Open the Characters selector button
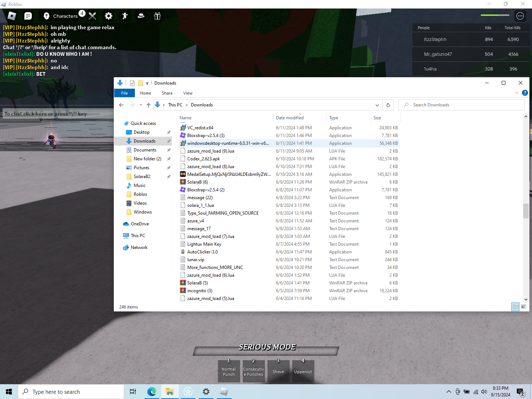Viewport: 532px width, 399px height. pyautogui.click(x=61, y=16)
